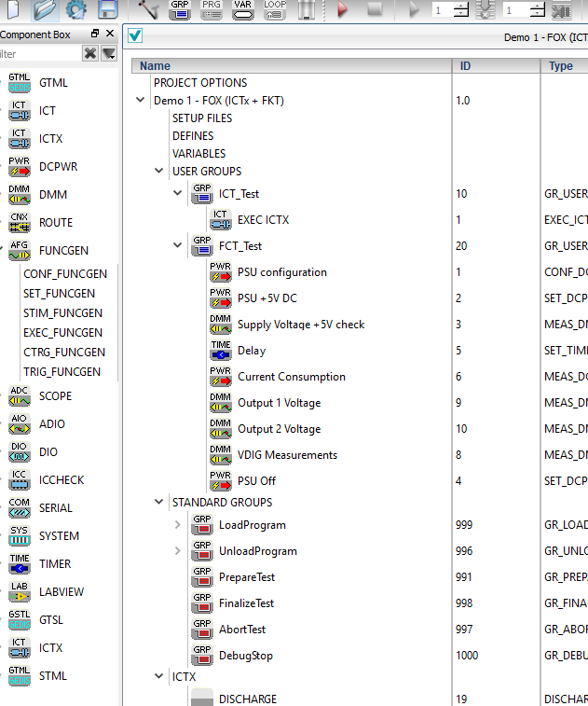Collapse the FUNCGEN component list
Image resolution: width=588 pixels, height=706 pixels.
coord(5,250)
